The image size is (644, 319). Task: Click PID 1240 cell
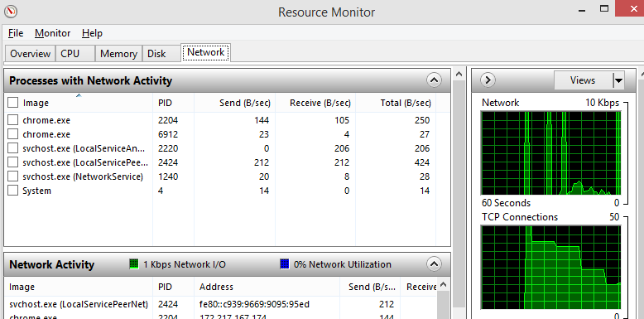pyautogui.click(x=168, y=176)
